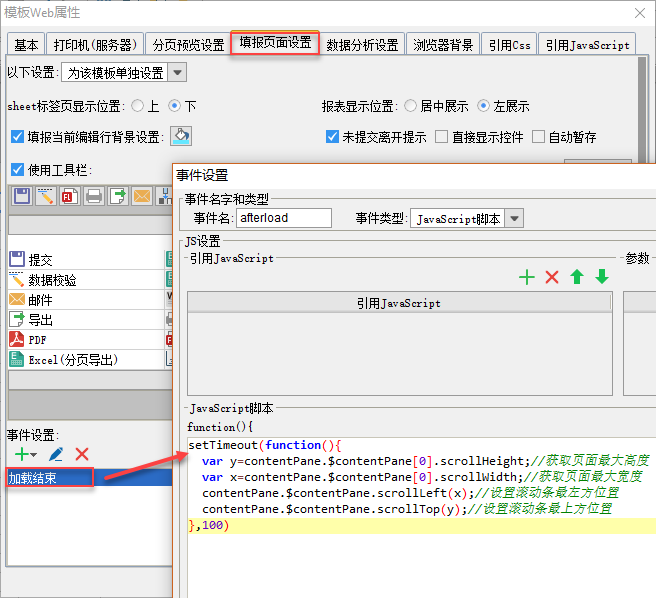Click the setTimeout line in script editor
Viewport: 656px width, 598px height.
[265, 445]
